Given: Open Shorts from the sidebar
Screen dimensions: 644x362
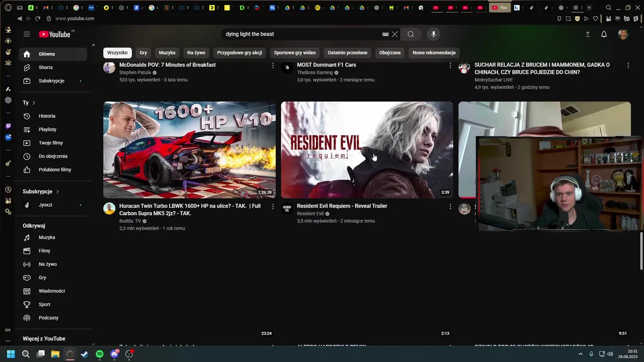Looking at the screenshot, I should (x=53, y=67).
